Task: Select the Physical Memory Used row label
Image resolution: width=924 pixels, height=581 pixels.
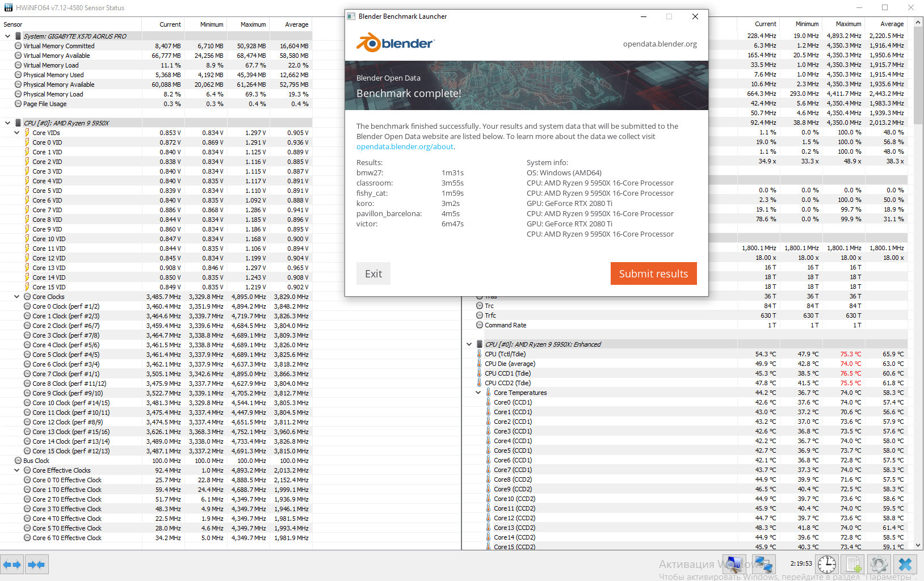Action: click(x=53, y=75)
